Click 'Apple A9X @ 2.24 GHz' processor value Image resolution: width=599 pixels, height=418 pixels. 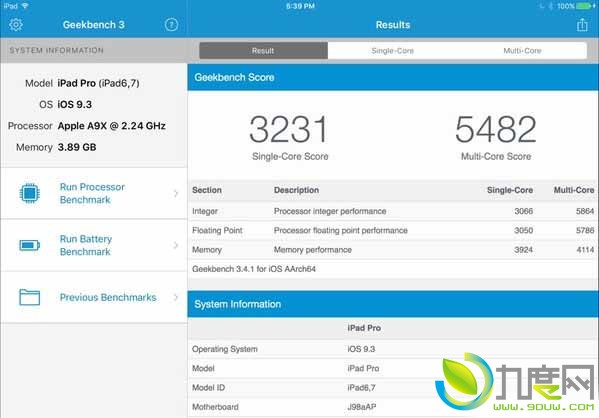(x=112, y=126)
